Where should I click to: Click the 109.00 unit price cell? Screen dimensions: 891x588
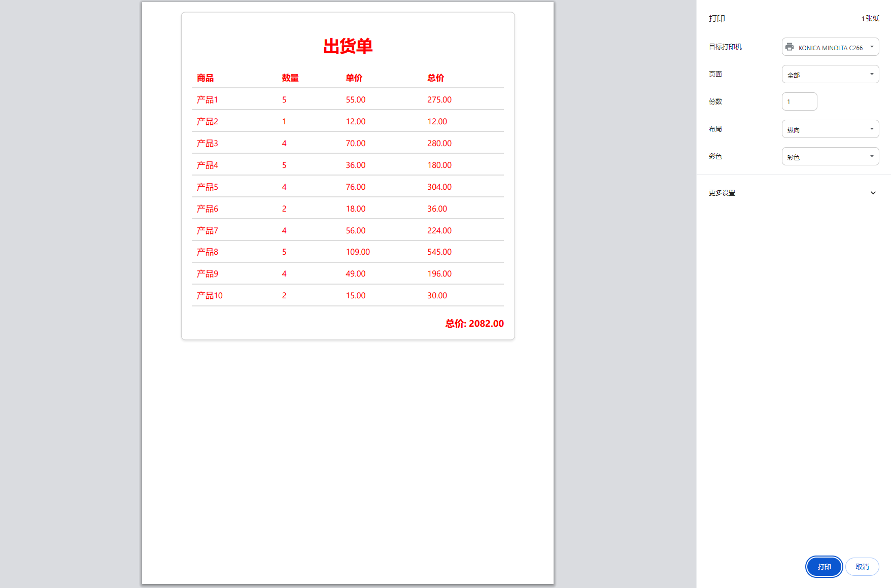(358, 252)
